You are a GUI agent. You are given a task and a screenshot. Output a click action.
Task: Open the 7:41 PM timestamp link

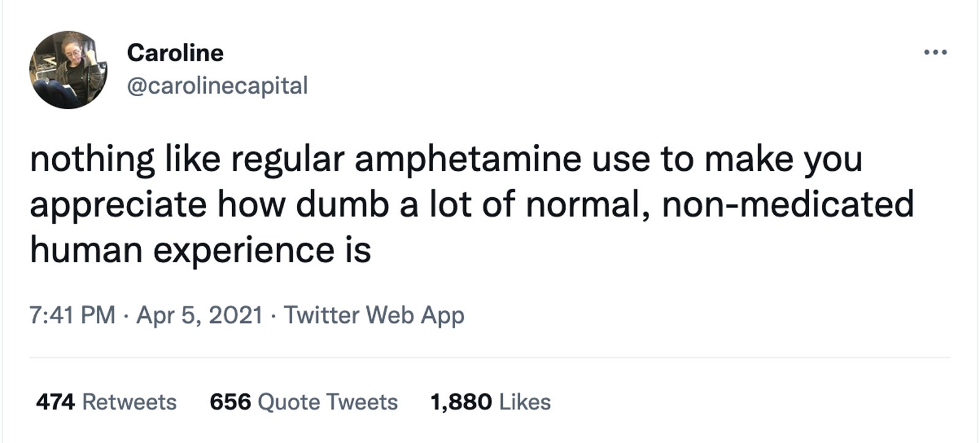(x=72, y=315)
